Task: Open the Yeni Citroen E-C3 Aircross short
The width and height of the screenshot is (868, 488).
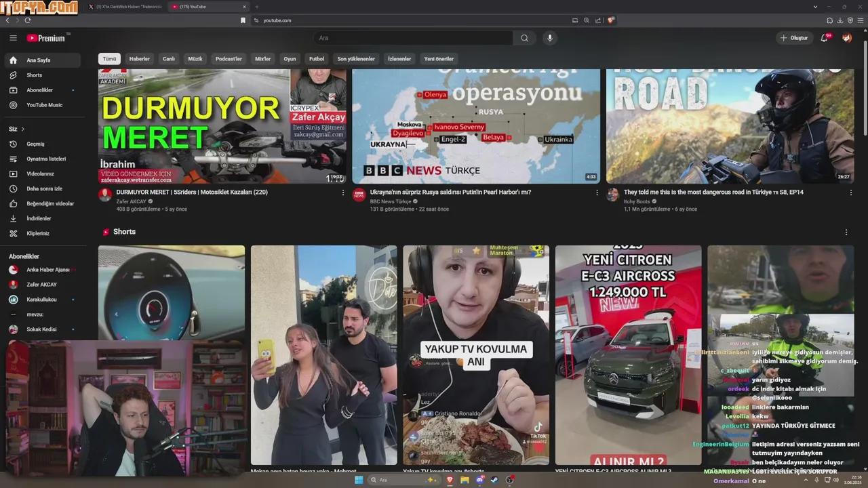Action: [629, 355]
